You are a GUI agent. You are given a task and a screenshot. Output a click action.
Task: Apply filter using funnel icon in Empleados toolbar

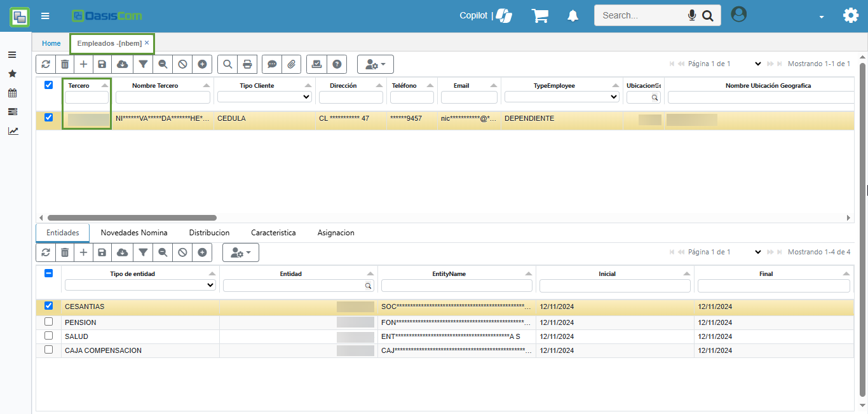[x=144, y=64]
